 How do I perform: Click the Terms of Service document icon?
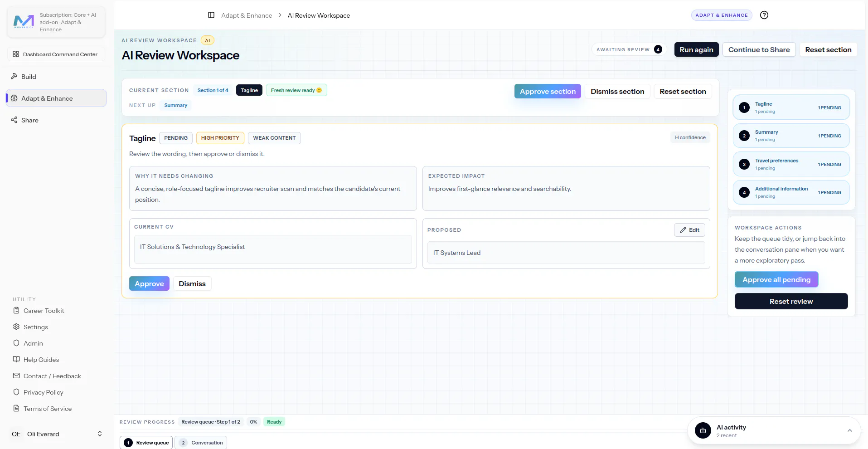coord(16,408)
